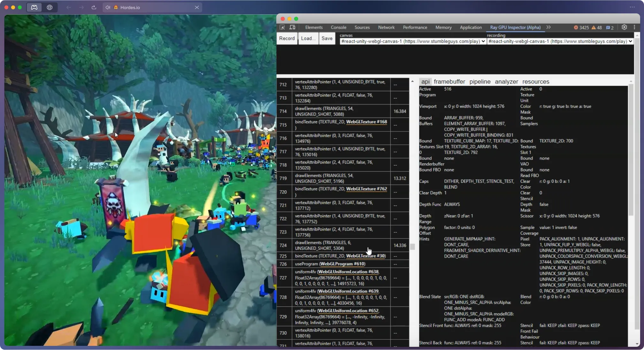Click the share icon beside navigation arrows
Screen dimensions: 644x350
click(94, 7)
